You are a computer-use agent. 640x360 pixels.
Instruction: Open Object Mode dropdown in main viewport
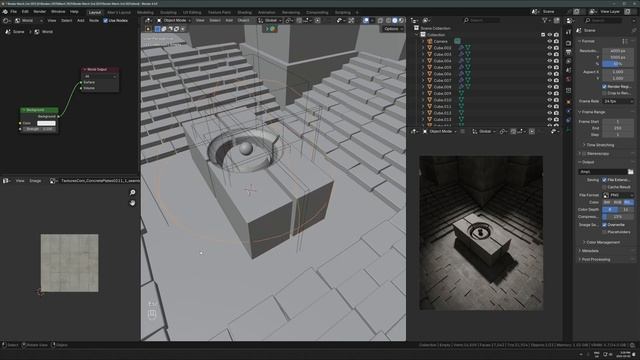coord(174,20)
